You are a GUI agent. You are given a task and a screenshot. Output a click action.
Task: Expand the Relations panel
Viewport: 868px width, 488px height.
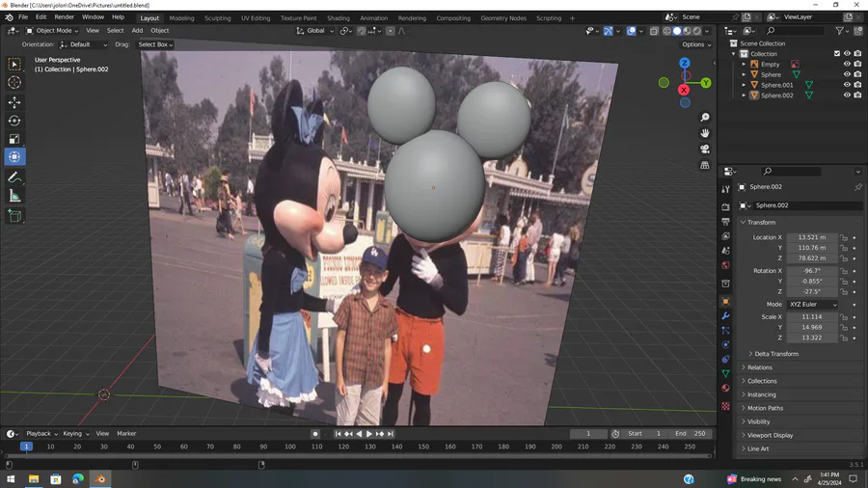click(760, 367)
